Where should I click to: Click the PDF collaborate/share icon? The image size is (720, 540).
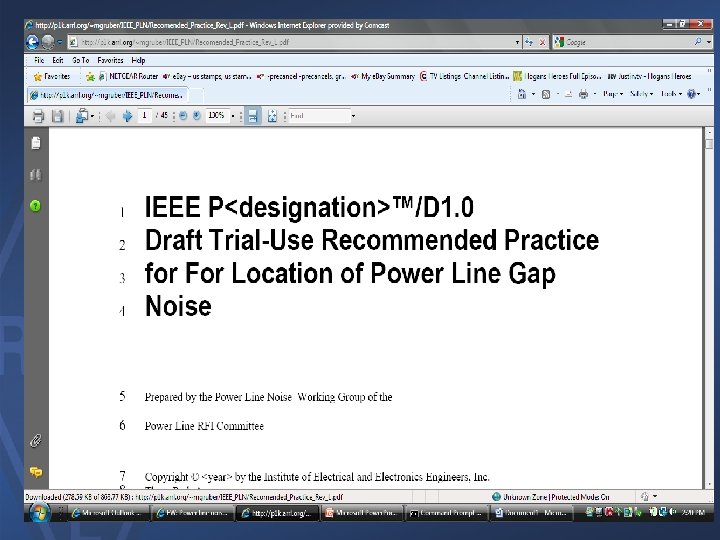(x=83, y=116)
